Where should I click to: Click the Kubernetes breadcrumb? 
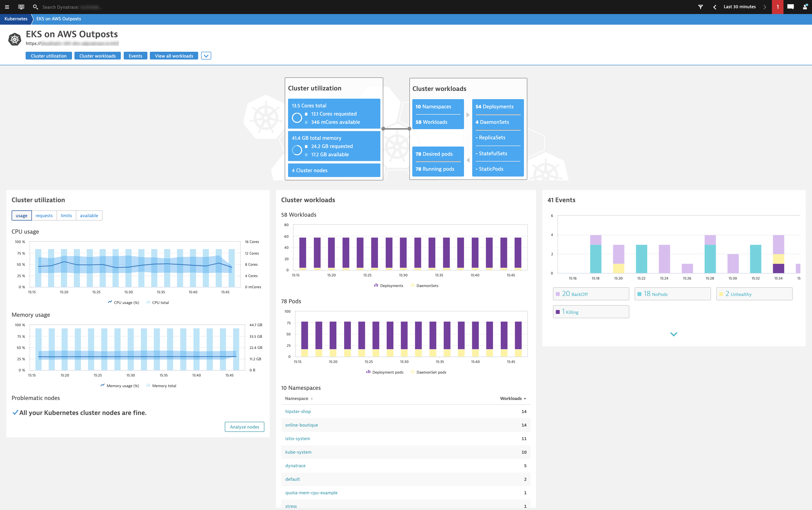(16, 19)
